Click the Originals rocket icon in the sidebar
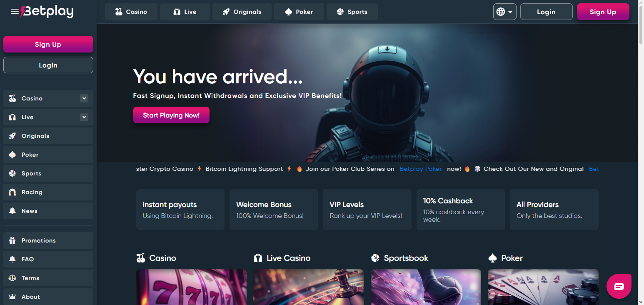The height and width of the screenshot is (305, 644). pos(12,136)
